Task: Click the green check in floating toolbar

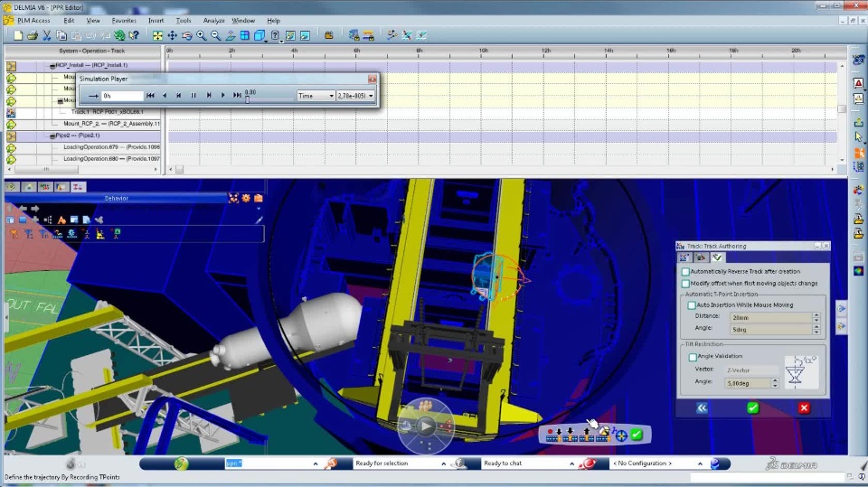Action: click(x=637, y=435)
